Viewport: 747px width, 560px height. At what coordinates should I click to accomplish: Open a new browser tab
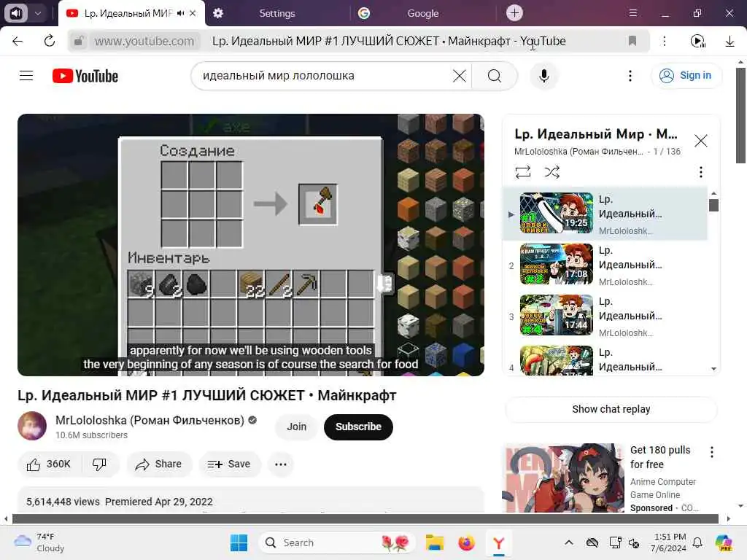(x=514, y=13)
